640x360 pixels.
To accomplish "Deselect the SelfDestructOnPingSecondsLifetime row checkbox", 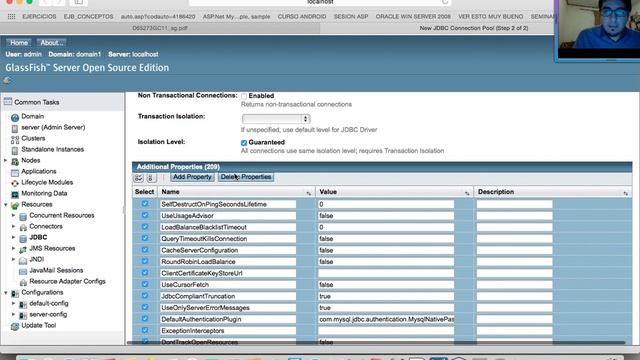I will (x=145, y=204).
